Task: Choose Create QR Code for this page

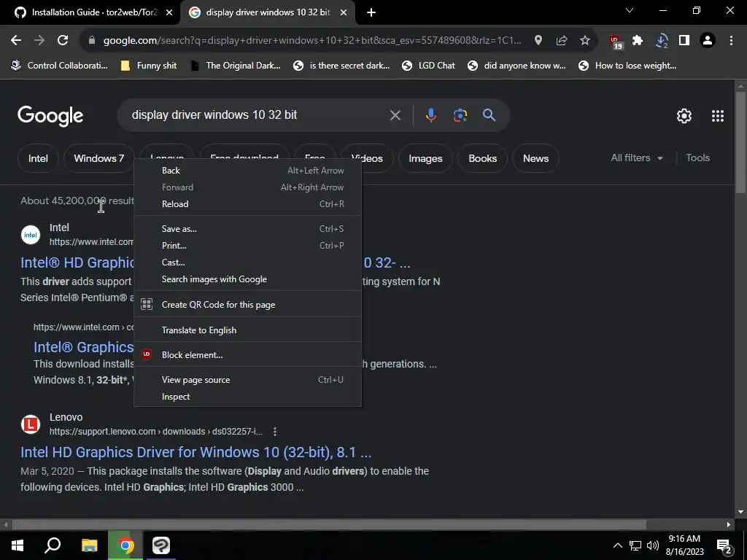Action: tap(247, 305)
